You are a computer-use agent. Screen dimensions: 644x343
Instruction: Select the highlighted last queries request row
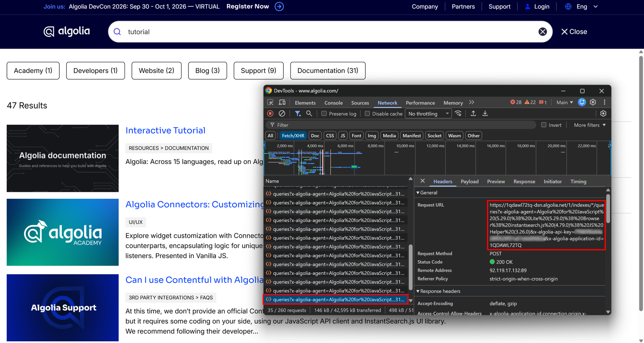click(335, 299)
